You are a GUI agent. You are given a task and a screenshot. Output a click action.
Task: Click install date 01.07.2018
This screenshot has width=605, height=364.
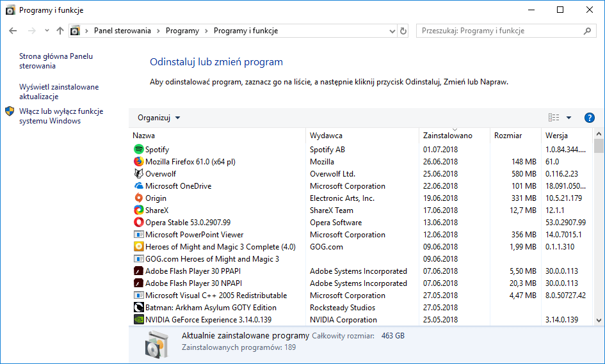coord(440,150)
